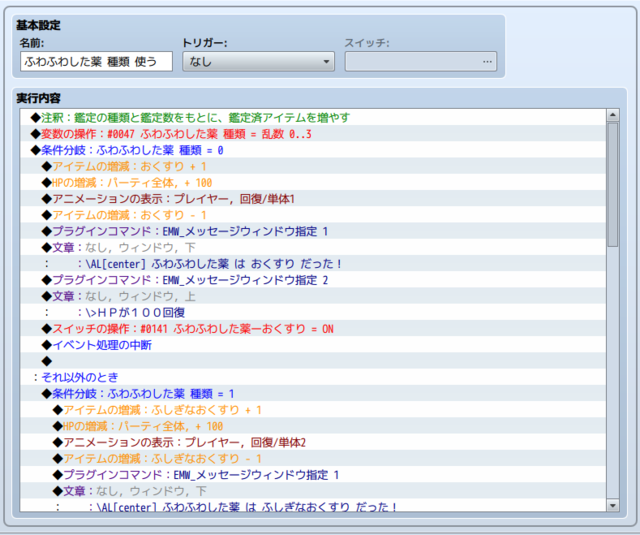Select the 変数の操作 #0047 乱数 0..3 line
Viewport: 640px width, 535px height.
313,134
